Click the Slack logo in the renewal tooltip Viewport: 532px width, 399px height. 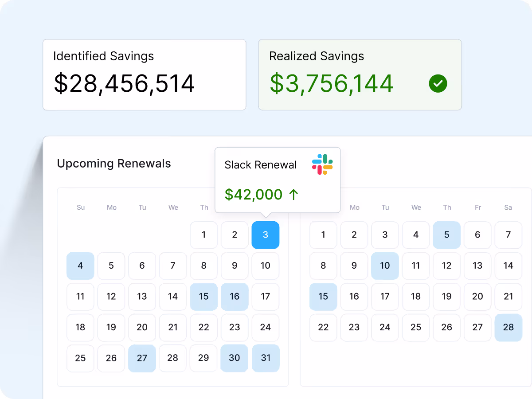click(x=322, y=164)
